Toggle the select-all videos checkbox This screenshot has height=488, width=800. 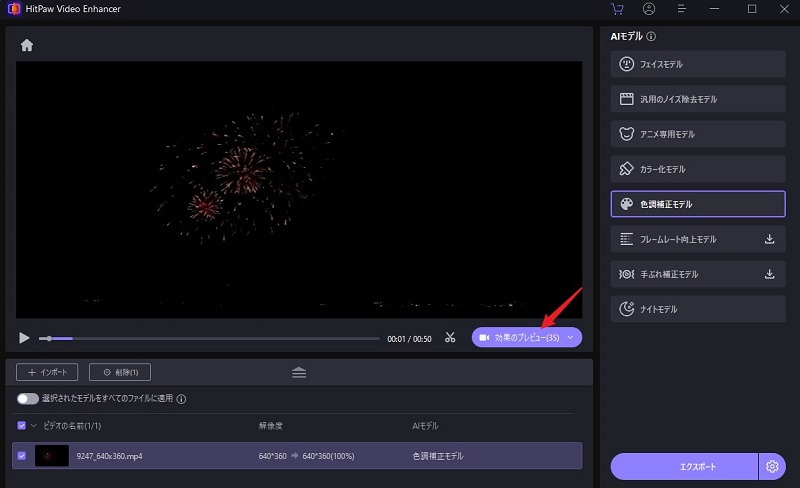coord(22,425)
